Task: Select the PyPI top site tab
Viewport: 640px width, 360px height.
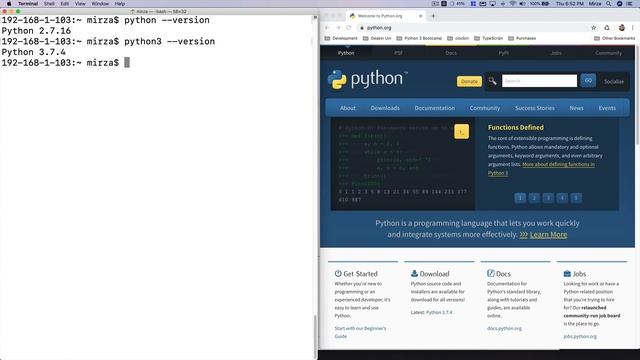Action: point(503,53)
